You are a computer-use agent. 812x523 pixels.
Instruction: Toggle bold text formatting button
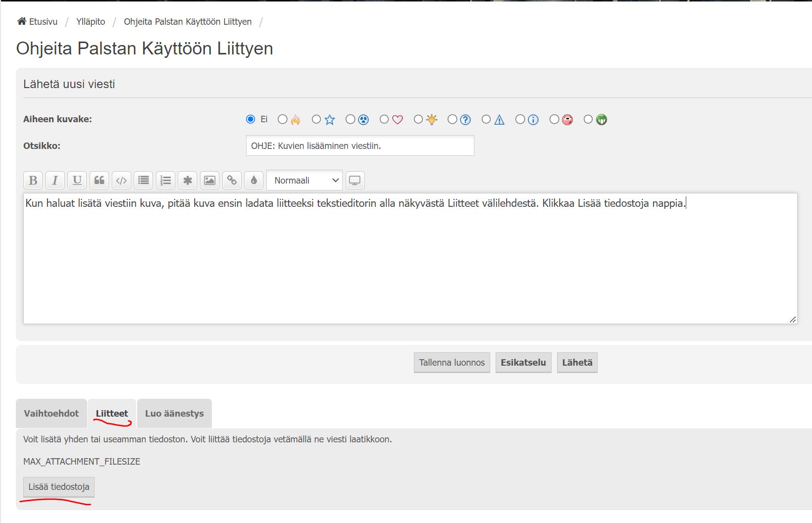[x=33, y=181]
